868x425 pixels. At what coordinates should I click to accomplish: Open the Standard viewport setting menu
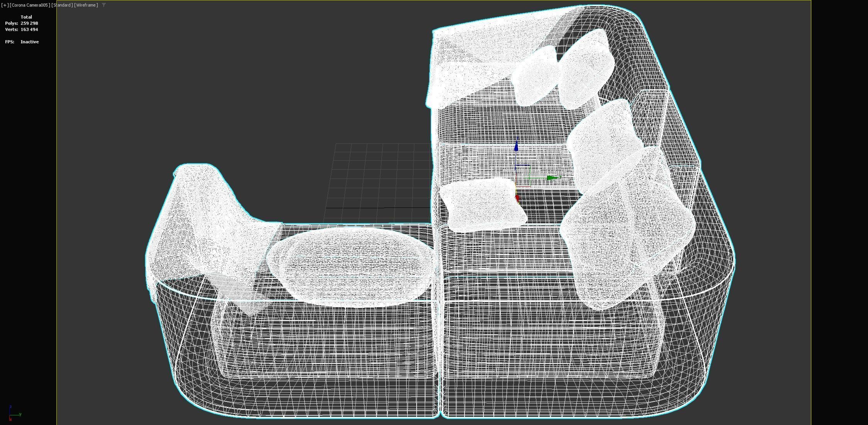(62, 5)
